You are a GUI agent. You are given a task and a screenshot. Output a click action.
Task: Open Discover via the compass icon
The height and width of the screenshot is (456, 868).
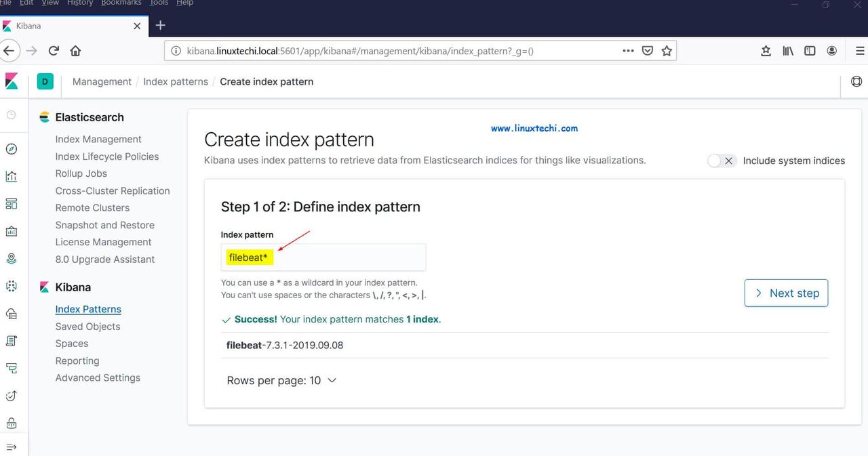11,149
